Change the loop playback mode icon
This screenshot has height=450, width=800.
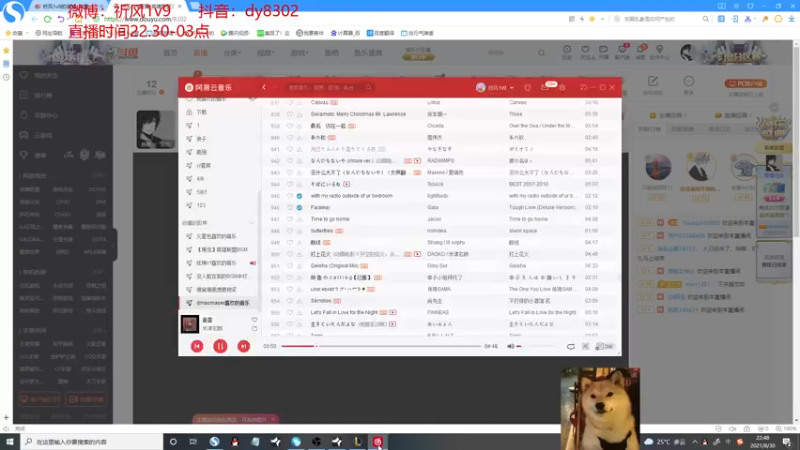point(570,346)
